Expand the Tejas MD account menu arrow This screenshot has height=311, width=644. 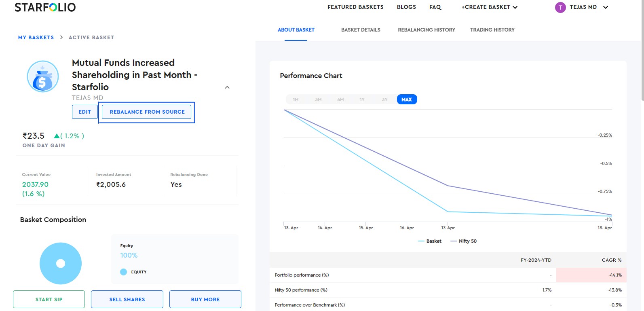[606, 7]
